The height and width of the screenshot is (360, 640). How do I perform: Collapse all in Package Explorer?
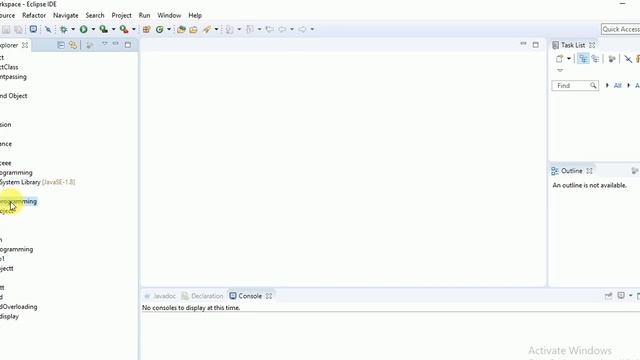(61, 45)
